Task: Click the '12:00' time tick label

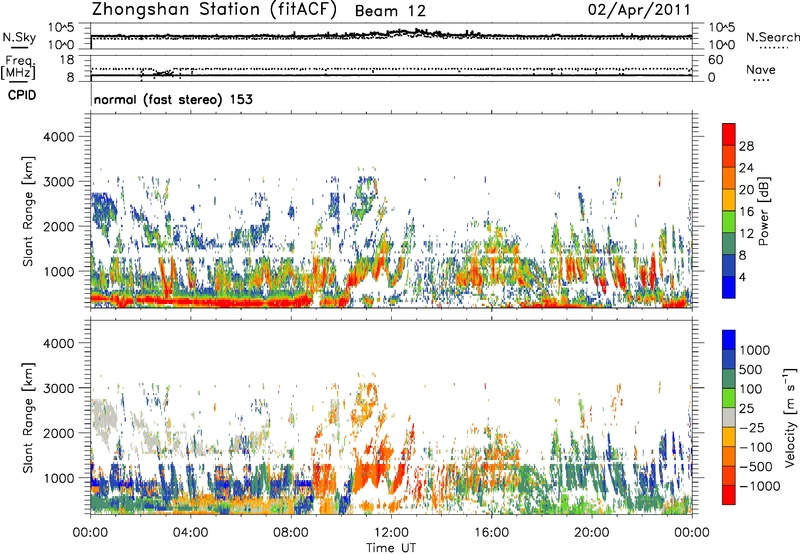Action: pos(391,533)
